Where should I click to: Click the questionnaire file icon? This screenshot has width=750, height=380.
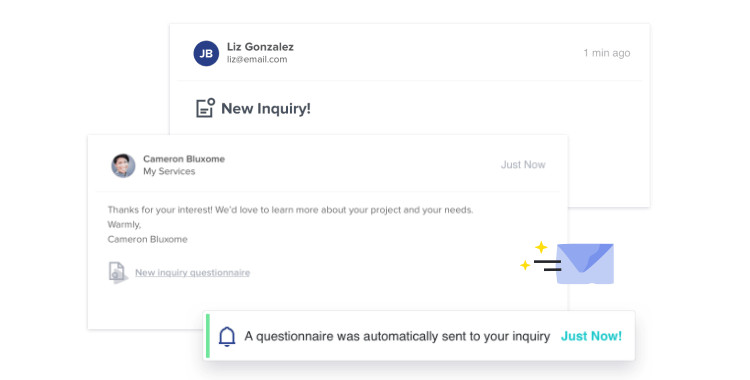click(118, 272)
